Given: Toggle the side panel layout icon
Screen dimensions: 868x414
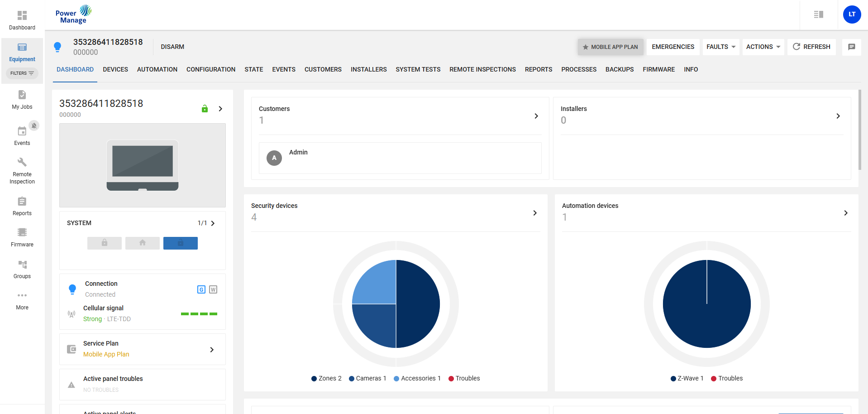Looking at the screenshot, I should click(818, 14).
